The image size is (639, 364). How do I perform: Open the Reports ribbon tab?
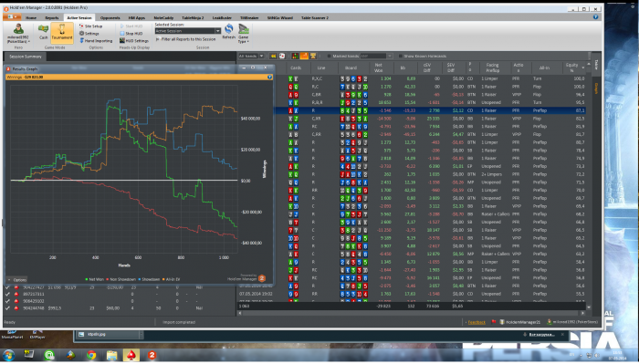(52, 18)
